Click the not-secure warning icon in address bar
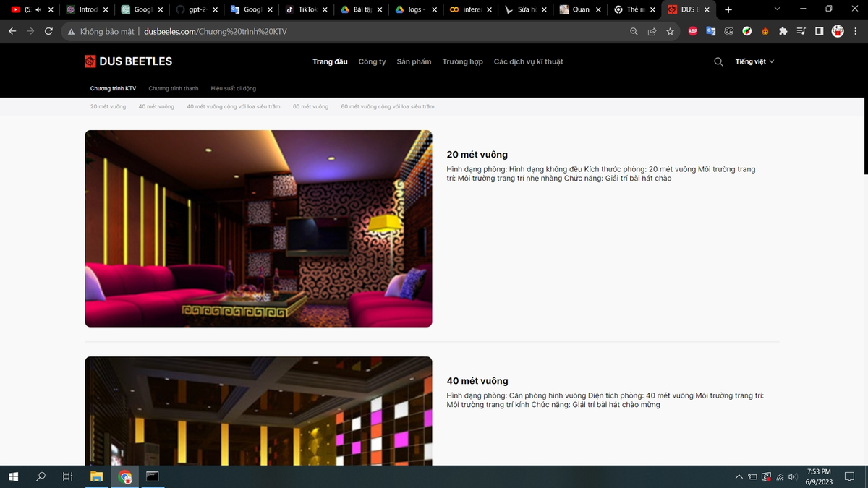868x488 pixels. pos(71,32)
